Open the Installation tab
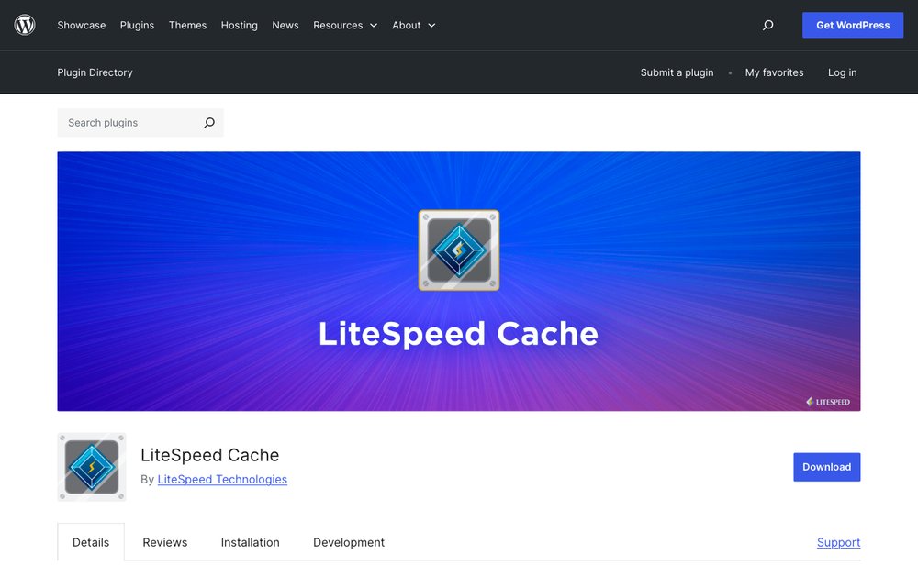The width and height of the screenshot is (918, 588). pos(250,542)
